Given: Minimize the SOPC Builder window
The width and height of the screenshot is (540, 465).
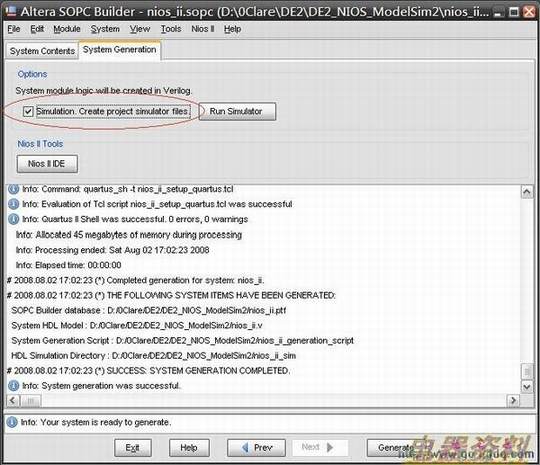Looking at the screenshot, I should [x=497, y=13].
